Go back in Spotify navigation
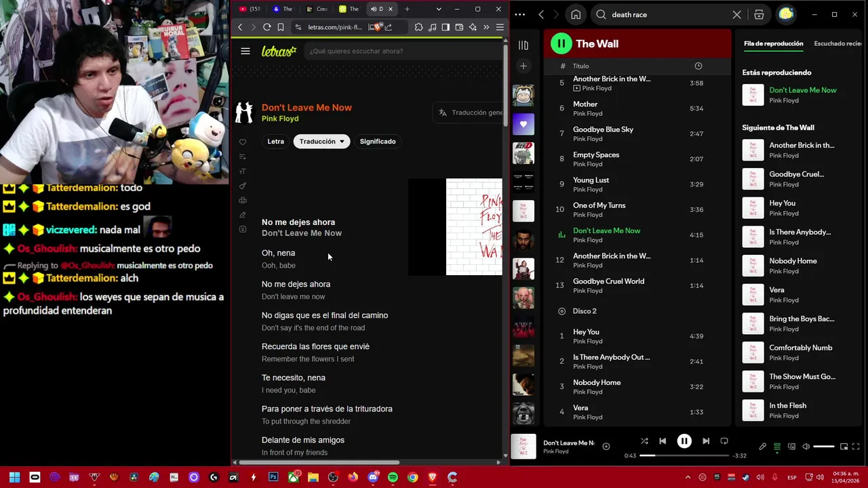 pyautogui.click(x=541, y=14)
